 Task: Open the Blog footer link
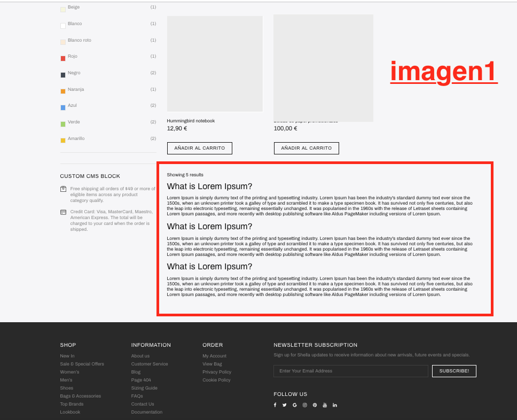coord(136,372)
